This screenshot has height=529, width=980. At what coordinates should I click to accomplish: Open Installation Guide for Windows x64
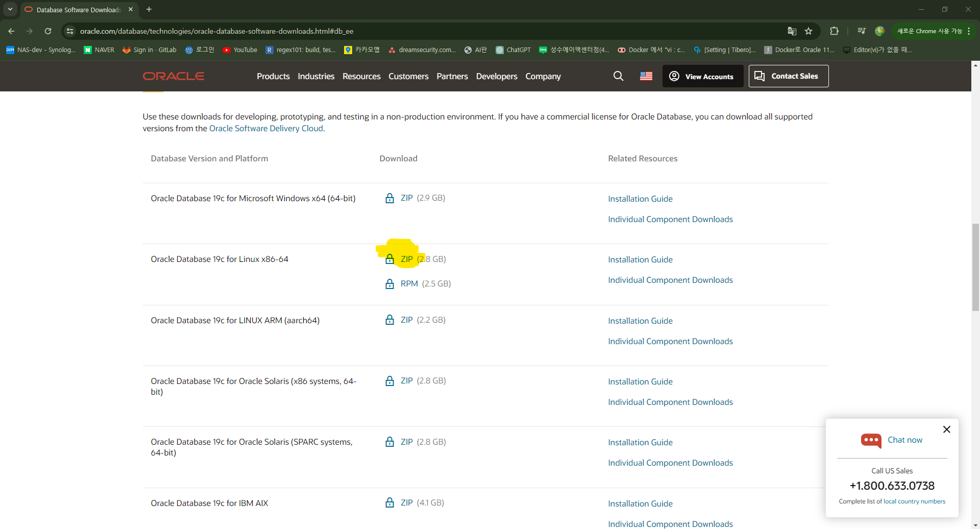[640, 199]
